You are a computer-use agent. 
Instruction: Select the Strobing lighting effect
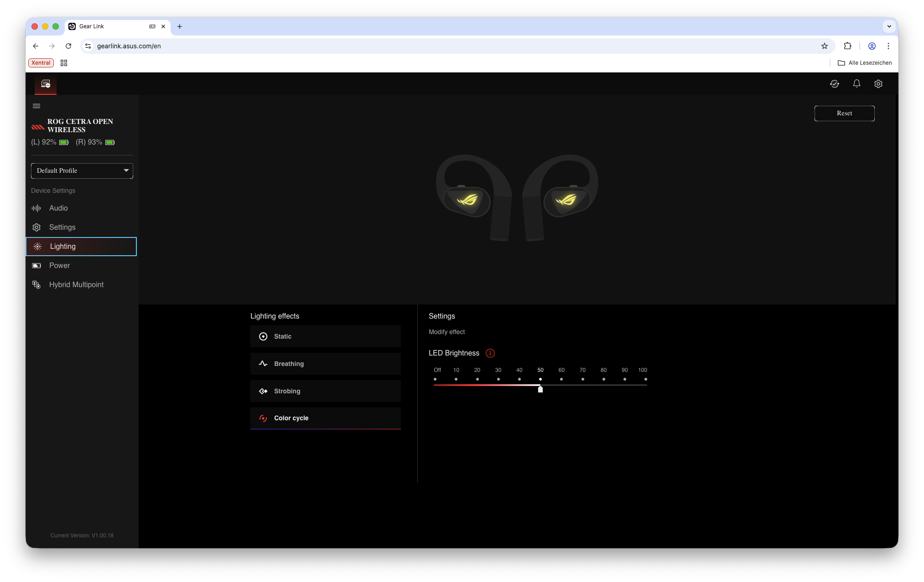[325, 391]
